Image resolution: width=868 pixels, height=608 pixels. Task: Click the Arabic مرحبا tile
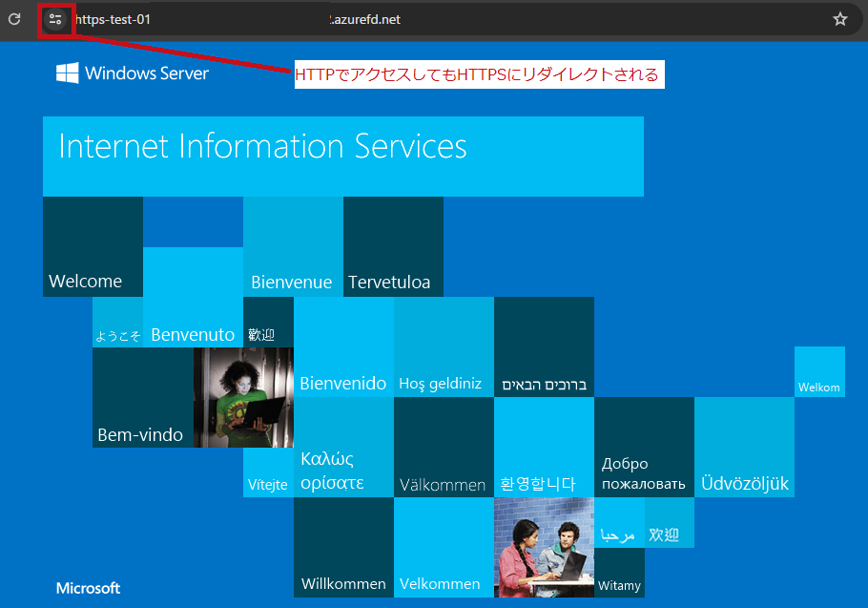pyautogui.click(x=619, y=523)
